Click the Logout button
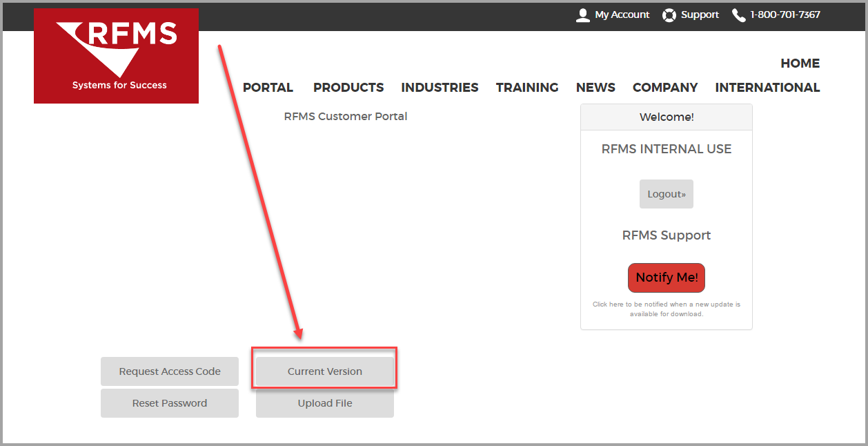Image resolution: width=868 pixels, height=446 pixels. (x=667, y=194)
